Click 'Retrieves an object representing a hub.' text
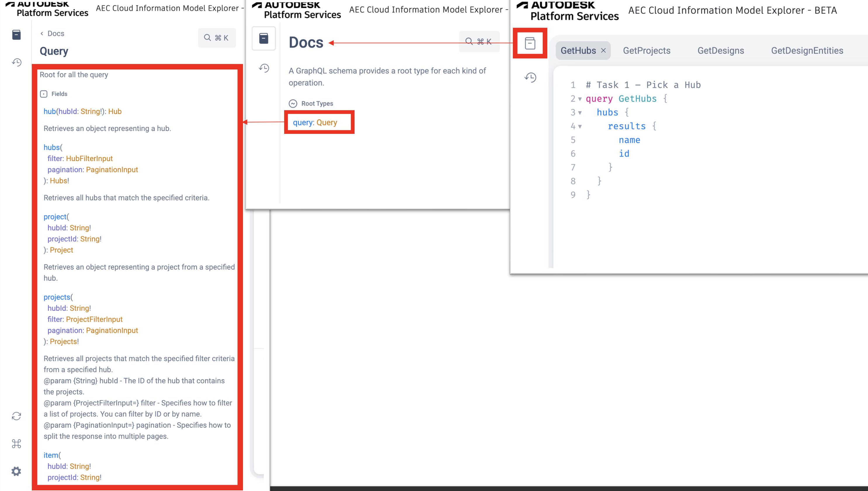 coord(107,129)
